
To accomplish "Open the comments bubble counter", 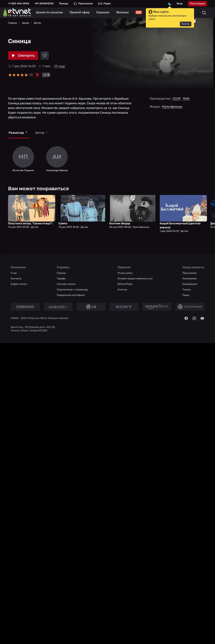I will point(46,75).
